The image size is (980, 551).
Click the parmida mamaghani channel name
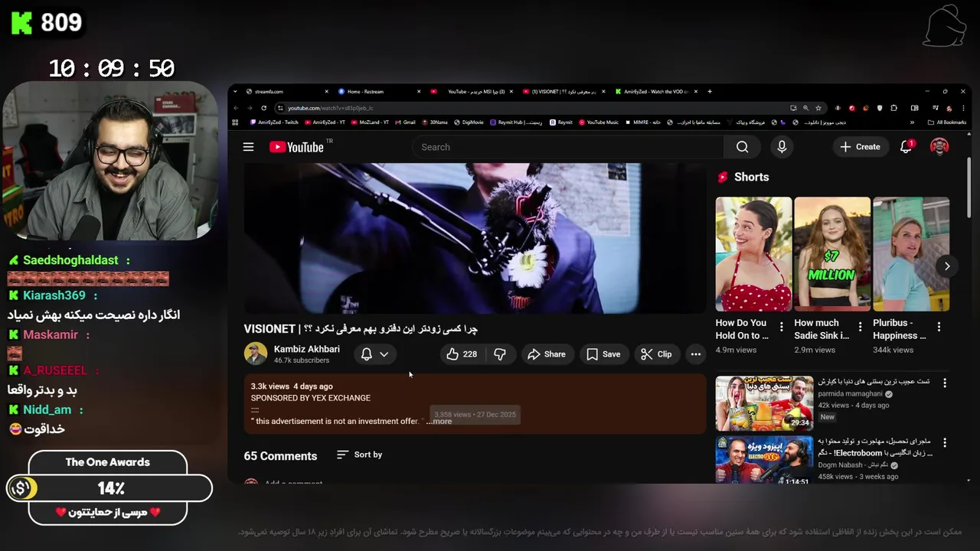pos(850,394)
